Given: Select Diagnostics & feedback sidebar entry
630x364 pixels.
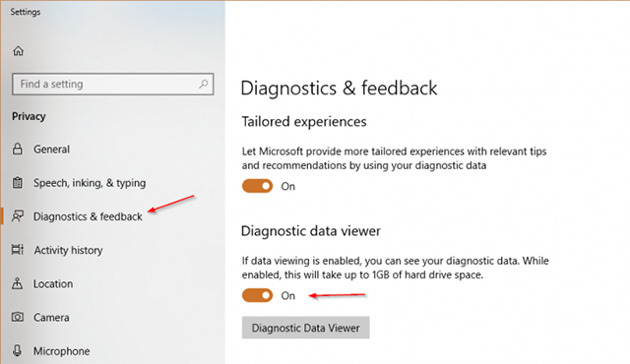Looking at the screenshot, I should click(x=88, y=216).
